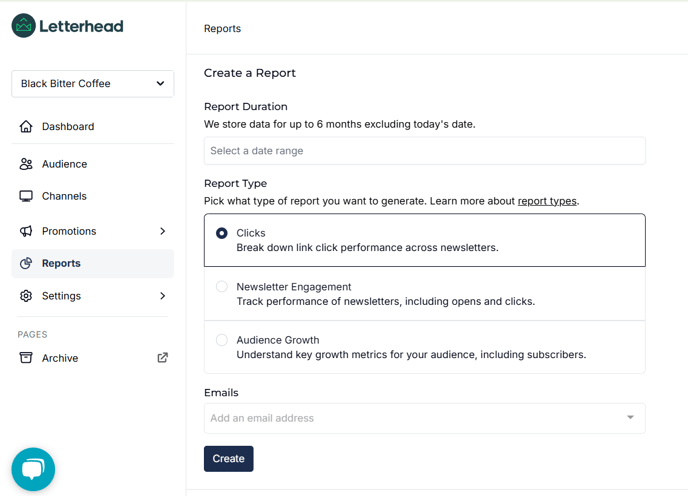This screenshot has width=688, height=496.
Task: Click the Dashboard home icon
Action: point(26,126)
